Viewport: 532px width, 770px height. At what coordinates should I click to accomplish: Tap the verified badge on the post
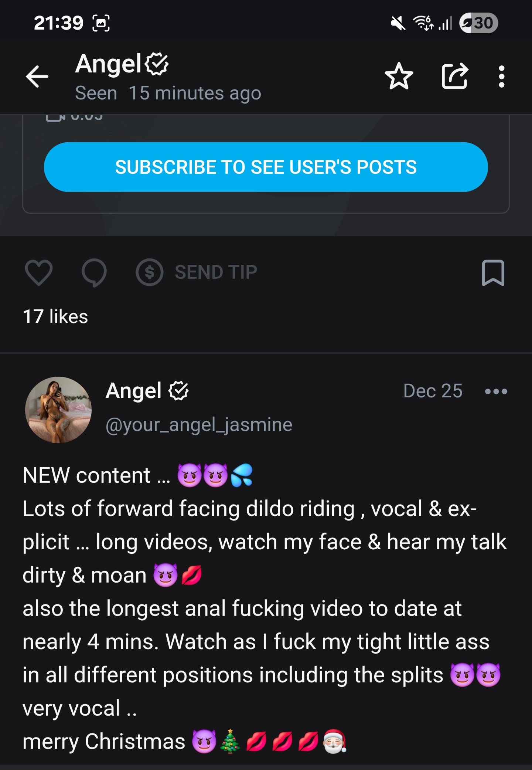point(178,391)
